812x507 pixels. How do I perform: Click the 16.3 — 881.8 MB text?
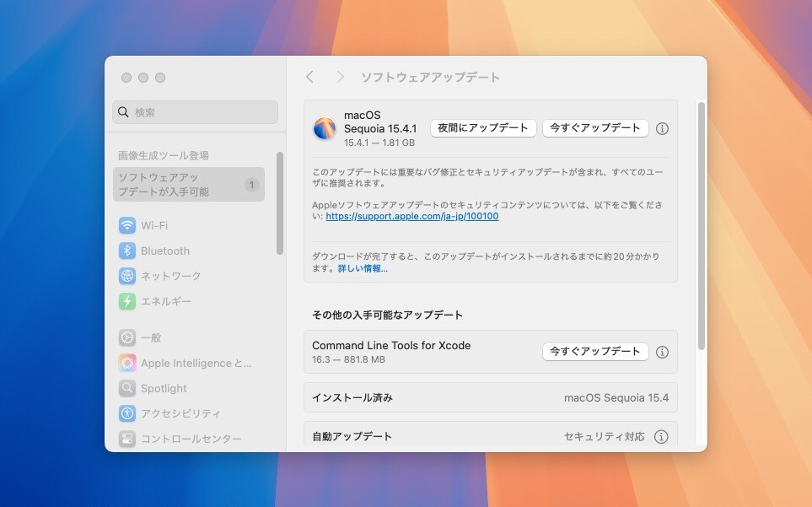pos(348,359)
